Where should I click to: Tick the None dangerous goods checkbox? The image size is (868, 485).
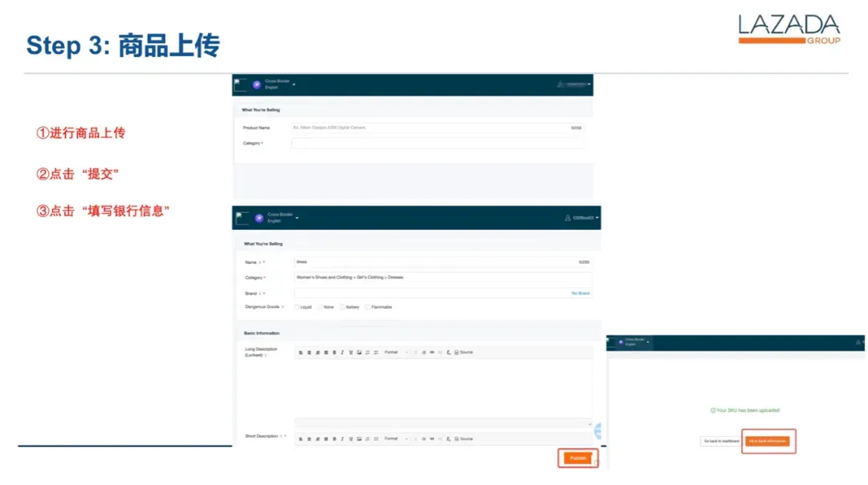point(321,307)
